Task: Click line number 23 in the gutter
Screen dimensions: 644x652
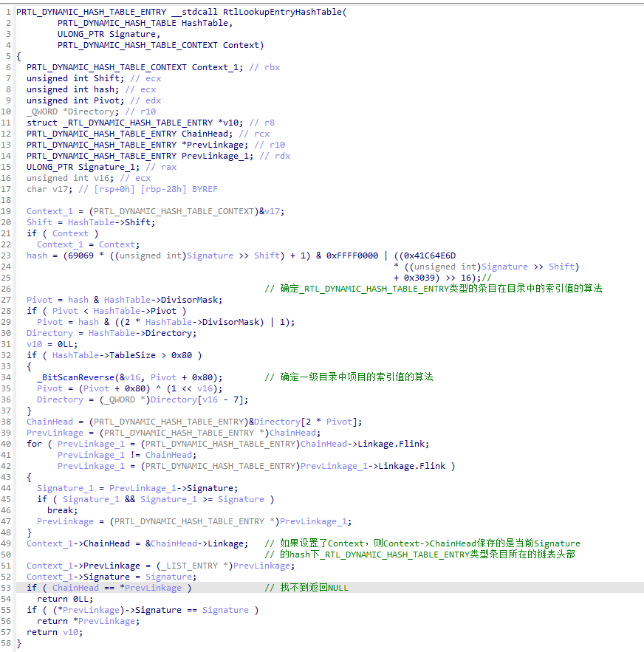Action: tap(6, 255)
